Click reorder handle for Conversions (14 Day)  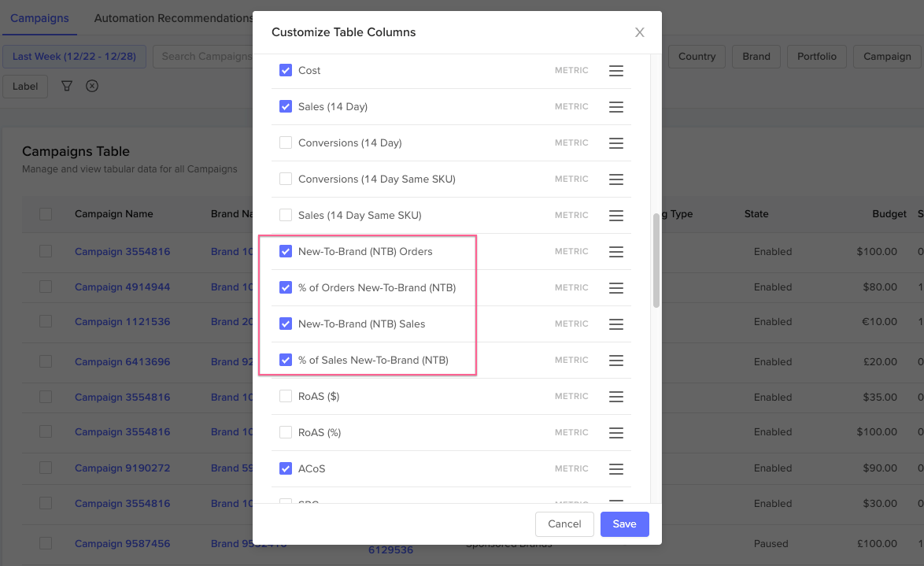615,143
